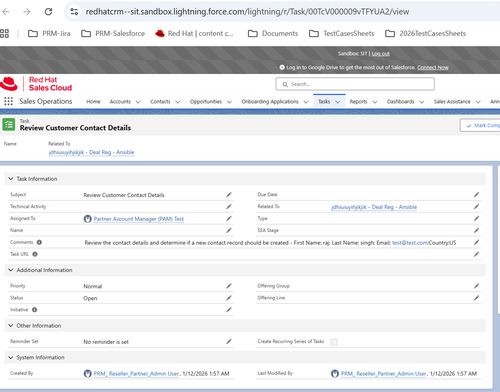
Task: Open the browser apps grid icon
Action: [x=4, y=33]
